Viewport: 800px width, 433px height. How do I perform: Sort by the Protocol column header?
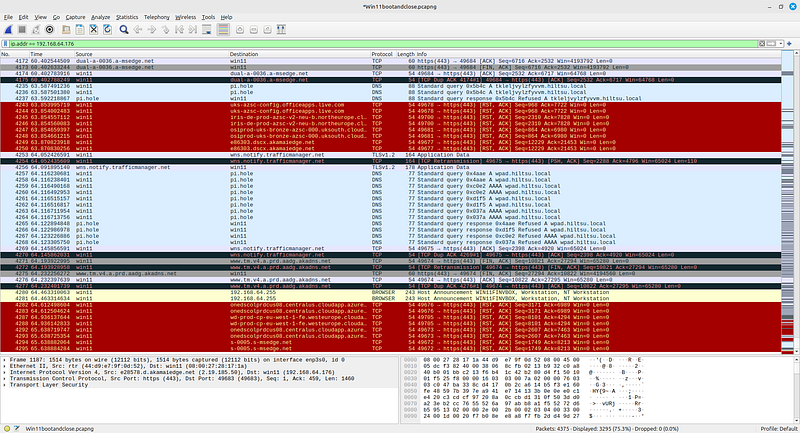click(383, 54)
